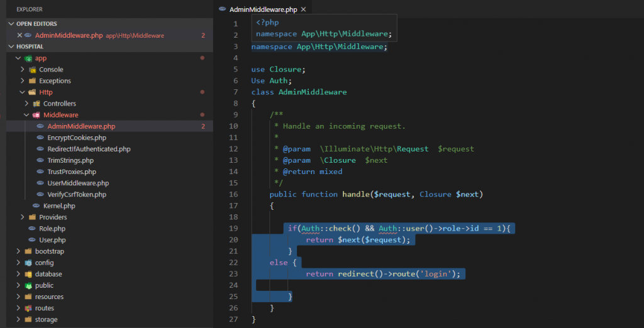Expand the Console folder

pyautogui.click(x=23, y=70)
